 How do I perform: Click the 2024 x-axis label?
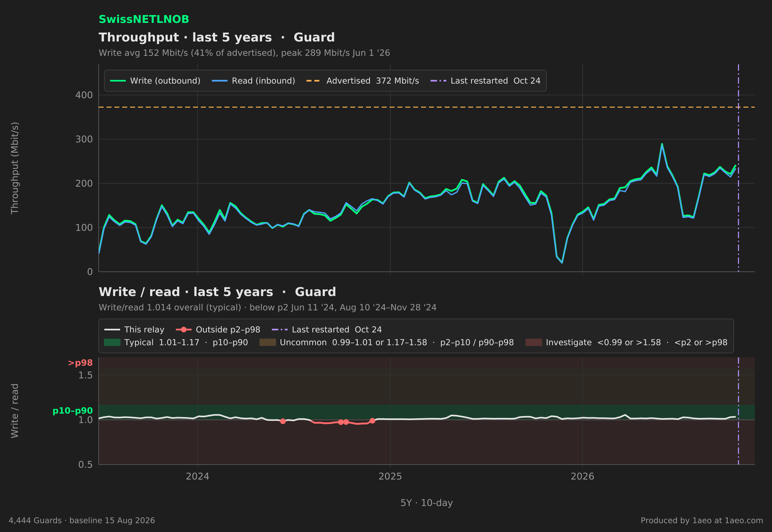[x=198, y=477]
